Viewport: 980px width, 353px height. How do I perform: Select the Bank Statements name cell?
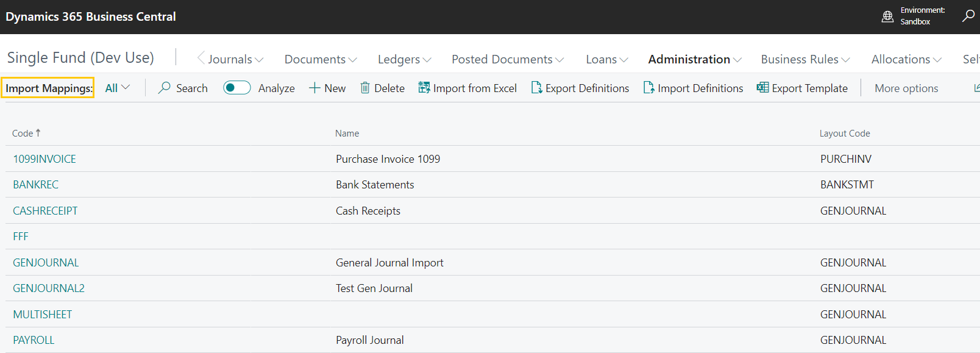pos(375,184)
